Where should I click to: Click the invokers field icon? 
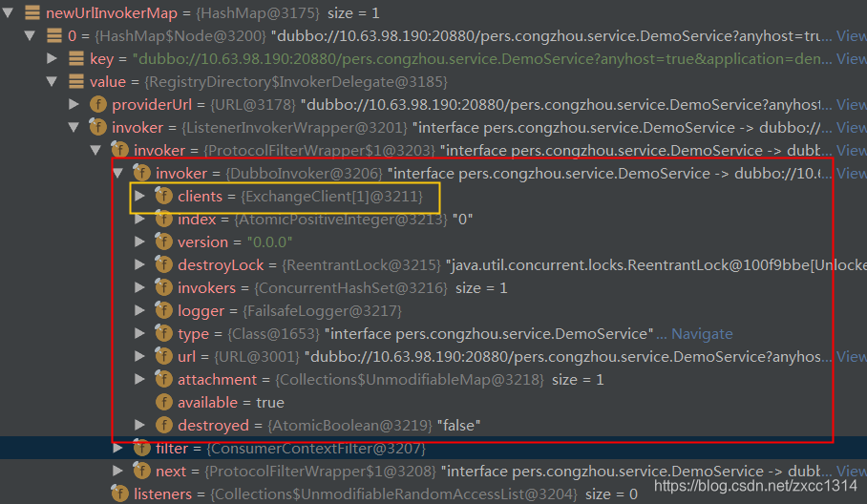coord(163,287)
